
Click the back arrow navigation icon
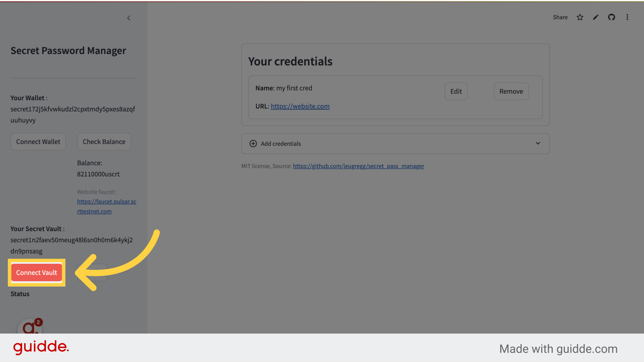[x=128, y=17]
